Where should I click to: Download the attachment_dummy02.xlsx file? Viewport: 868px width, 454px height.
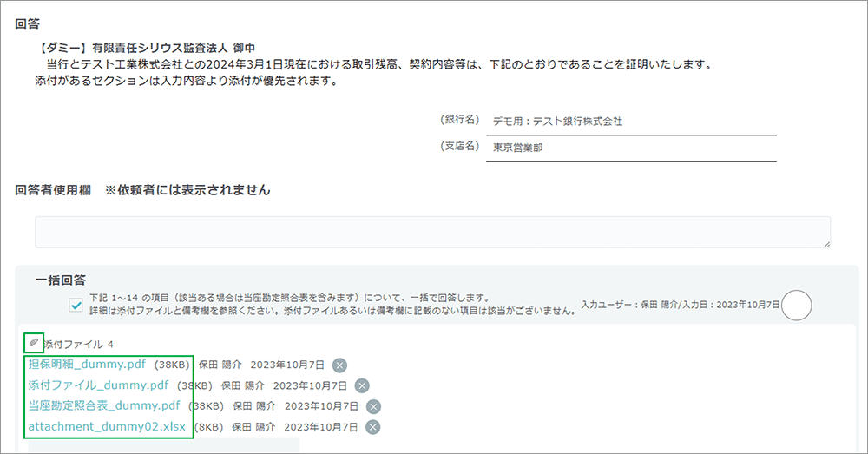point(106,427)
